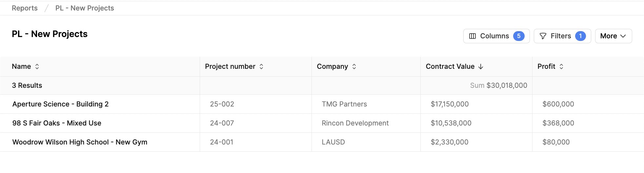644x173 pixels.
Task: Select the TMG Partners company cell
Action: pos(366,104)
